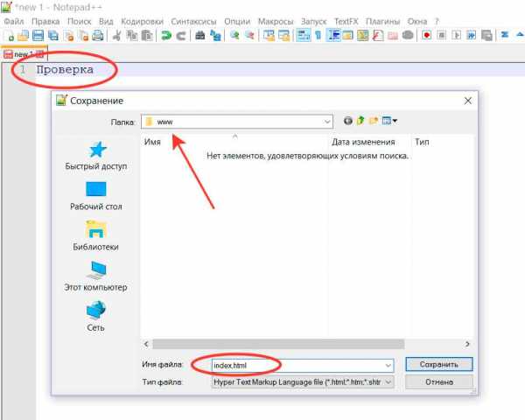The width and height of the screenshot is (525, 420).
Task: Close the Сохранение dialog with X
Action: (468, 101)
